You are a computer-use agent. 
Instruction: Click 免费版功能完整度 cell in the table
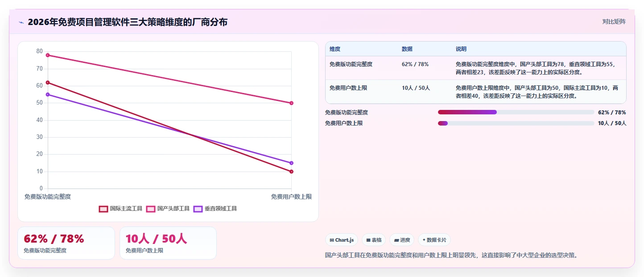(351, 64)
